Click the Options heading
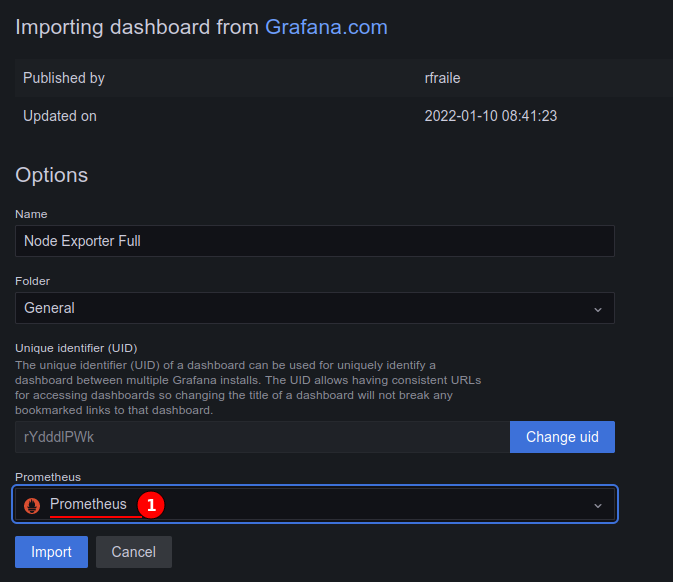The height and width of the screenshot is (582, 673). click(52, 175)
